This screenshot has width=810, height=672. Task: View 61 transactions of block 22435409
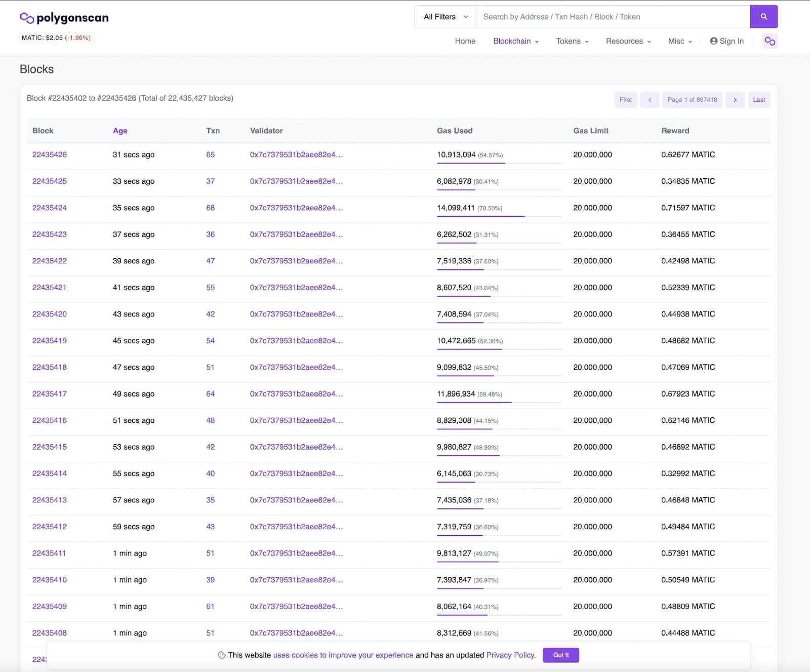(210, 606)
